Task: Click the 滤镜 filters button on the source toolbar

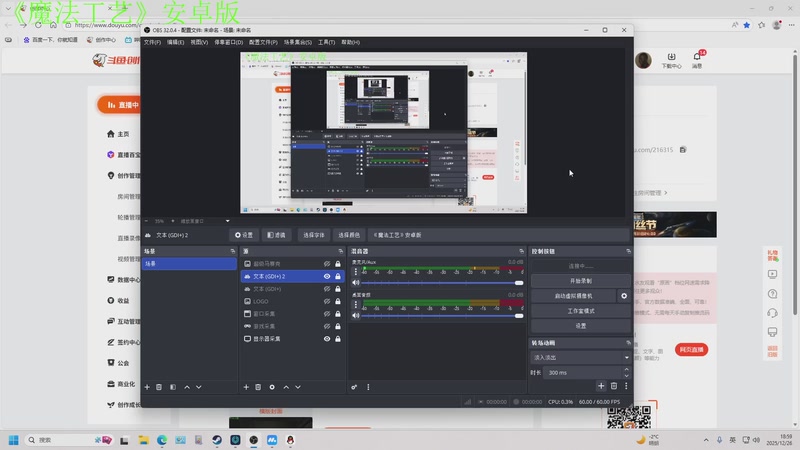Action: [277, 235]
